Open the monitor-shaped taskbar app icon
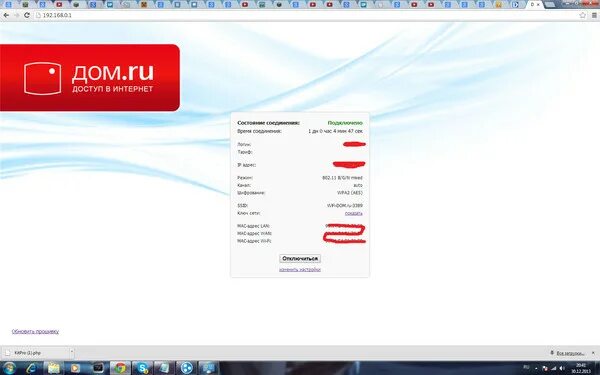Viewport: 600px width, 375px height. (x=209, y=368)
